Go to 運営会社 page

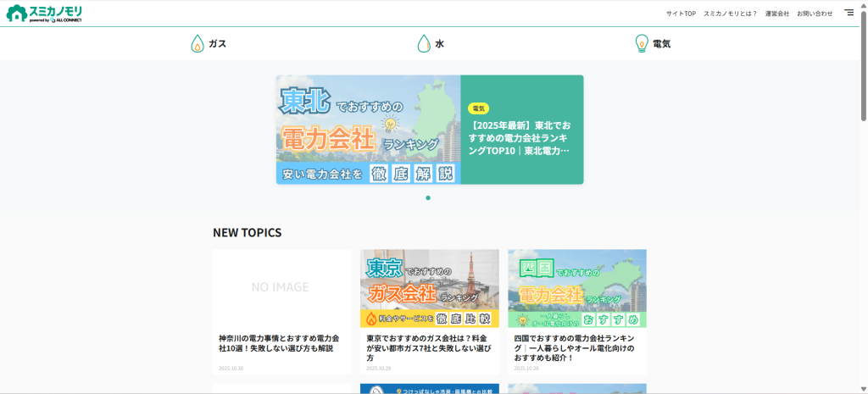[776, 14]
